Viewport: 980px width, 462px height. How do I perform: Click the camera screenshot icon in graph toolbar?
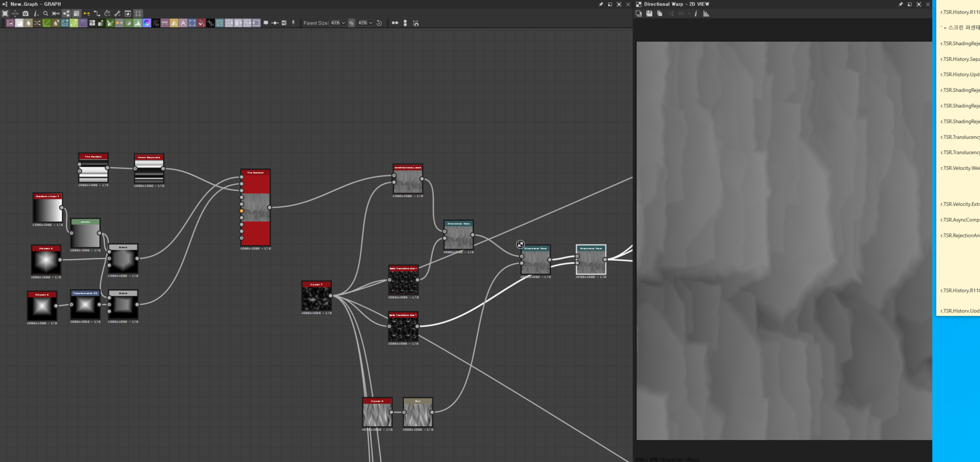[x=25, y=14]
